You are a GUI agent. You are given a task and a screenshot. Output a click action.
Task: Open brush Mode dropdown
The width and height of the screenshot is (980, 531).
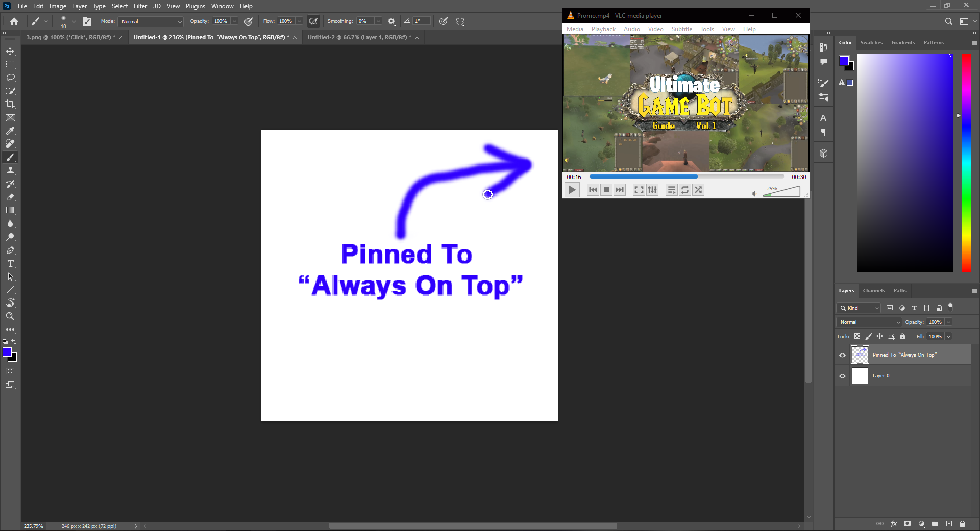click(x=151, y=21)
